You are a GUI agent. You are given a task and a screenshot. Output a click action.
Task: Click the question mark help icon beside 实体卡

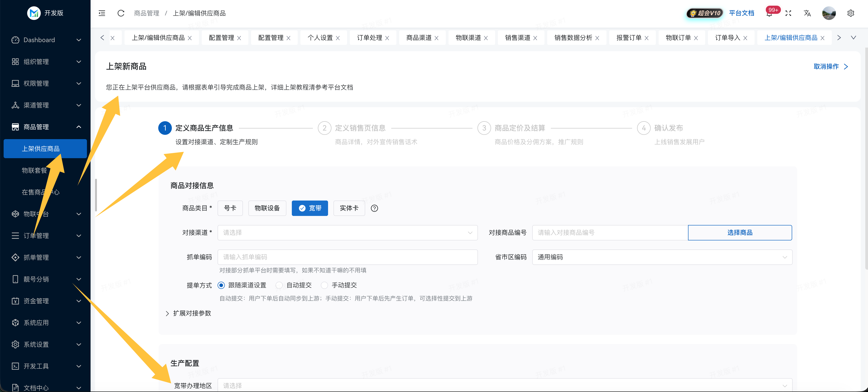[x=374, y=208]
